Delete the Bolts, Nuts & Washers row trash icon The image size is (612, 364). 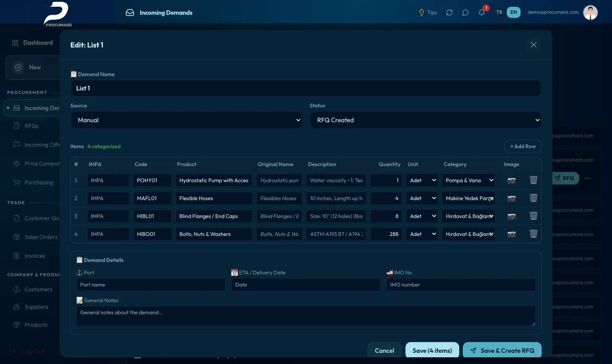coord(533,234)
